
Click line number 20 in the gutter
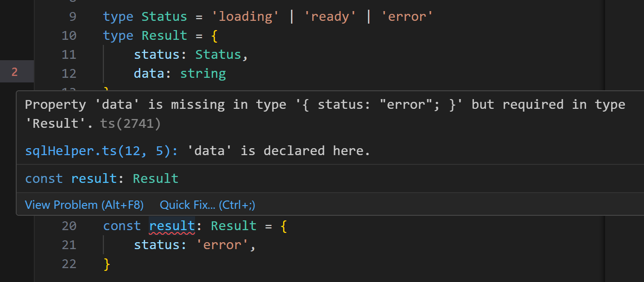(69, 226)
